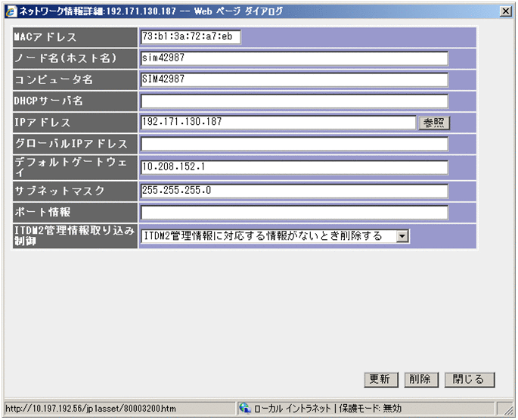Screen dimensions: 518x420
Task: Click the ノード名(ホスト名) label cell
Action: click(75, 58)
